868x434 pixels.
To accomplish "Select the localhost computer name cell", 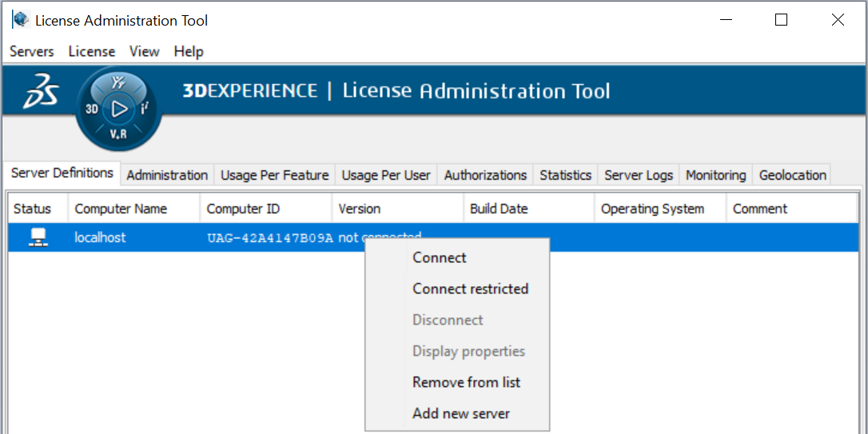I will [100, 237].
